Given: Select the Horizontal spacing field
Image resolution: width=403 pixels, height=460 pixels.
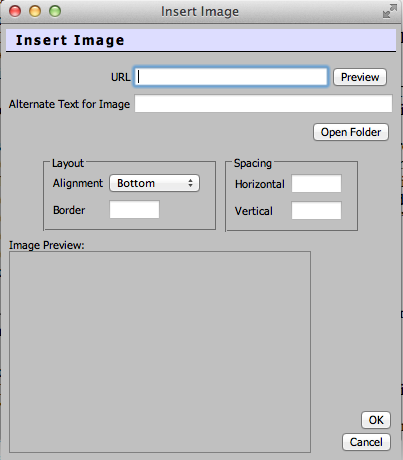Looking at the screenshot, I should pos(316,183).
